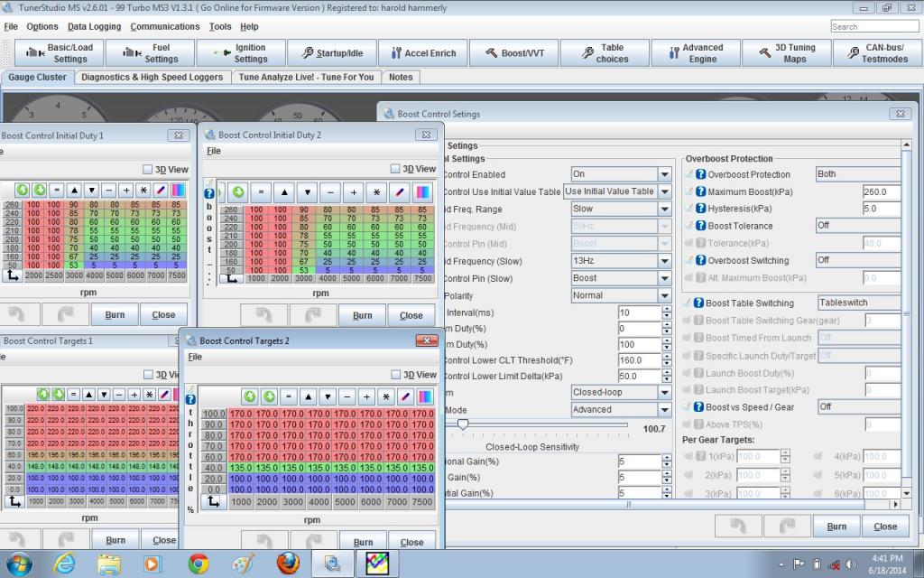924x578 pixels.
Task: Click the closed-loop sensitivity slider handle
Action: pyautogui.click(x=462, y=424)
